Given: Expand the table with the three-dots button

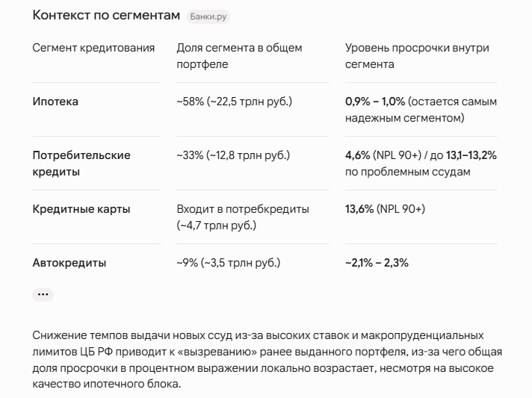Looking at the screenshot, I should (x=43, y=295).
